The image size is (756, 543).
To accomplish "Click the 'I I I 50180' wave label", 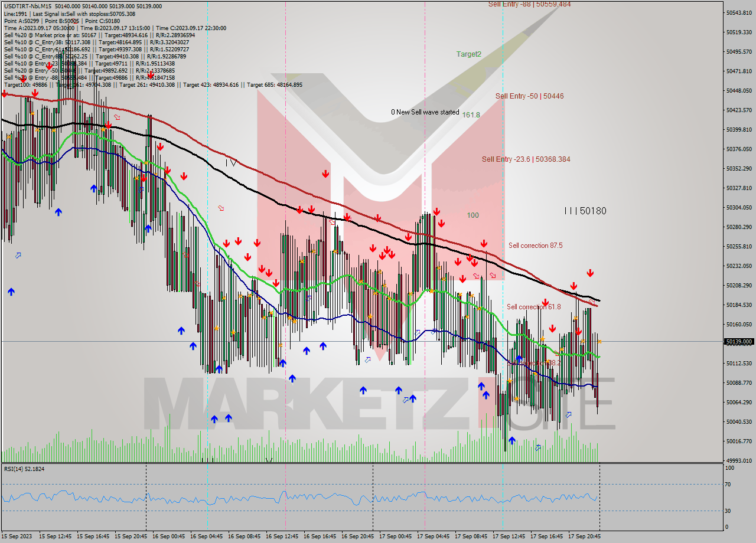I will click(x=585, y=211).
